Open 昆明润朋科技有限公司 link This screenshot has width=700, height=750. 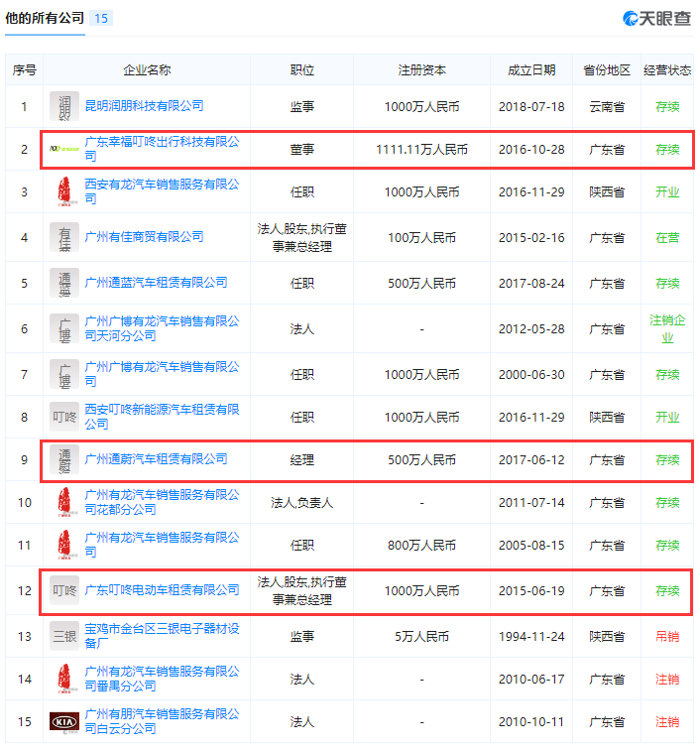click(144, 106)
